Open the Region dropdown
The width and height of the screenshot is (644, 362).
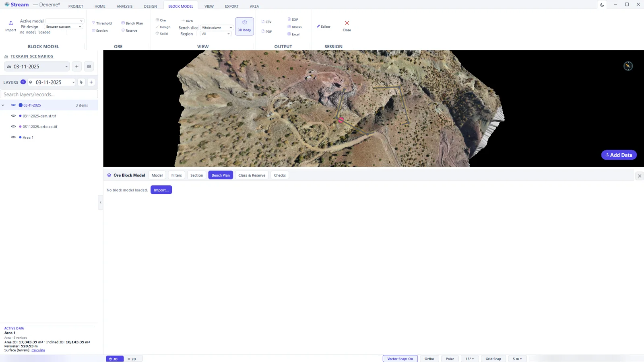[215, 34]
